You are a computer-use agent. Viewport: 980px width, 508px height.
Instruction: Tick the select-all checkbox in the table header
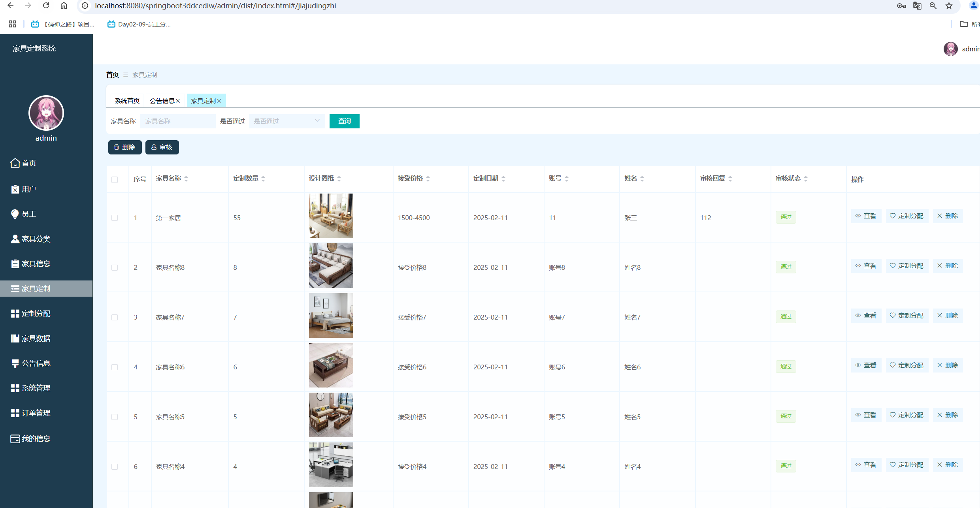click(115, 180)
